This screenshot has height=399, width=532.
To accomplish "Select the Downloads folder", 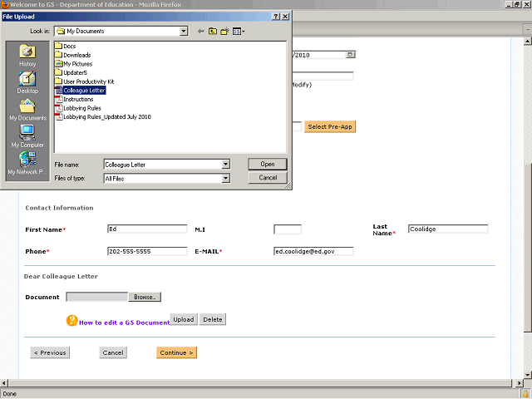I will tap(72, 55).
